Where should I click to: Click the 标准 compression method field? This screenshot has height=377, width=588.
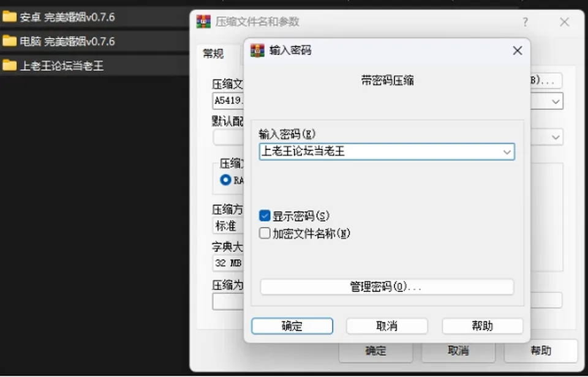click(x=228, y=226)
